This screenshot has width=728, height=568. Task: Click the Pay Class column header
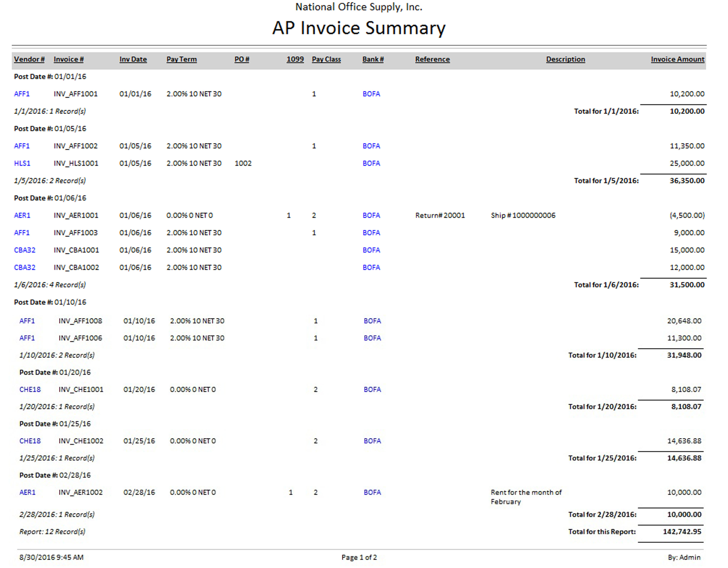[326, 59]
